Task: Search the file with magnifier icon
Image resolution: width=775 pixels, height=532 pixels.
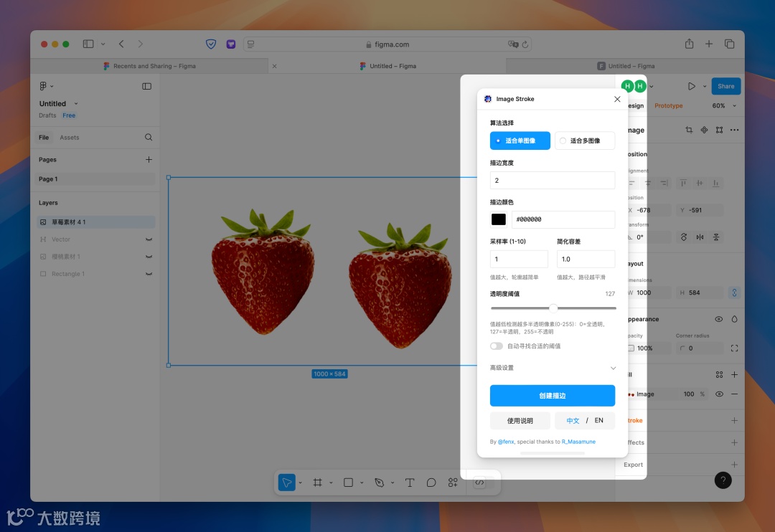Action: [149, 138]
